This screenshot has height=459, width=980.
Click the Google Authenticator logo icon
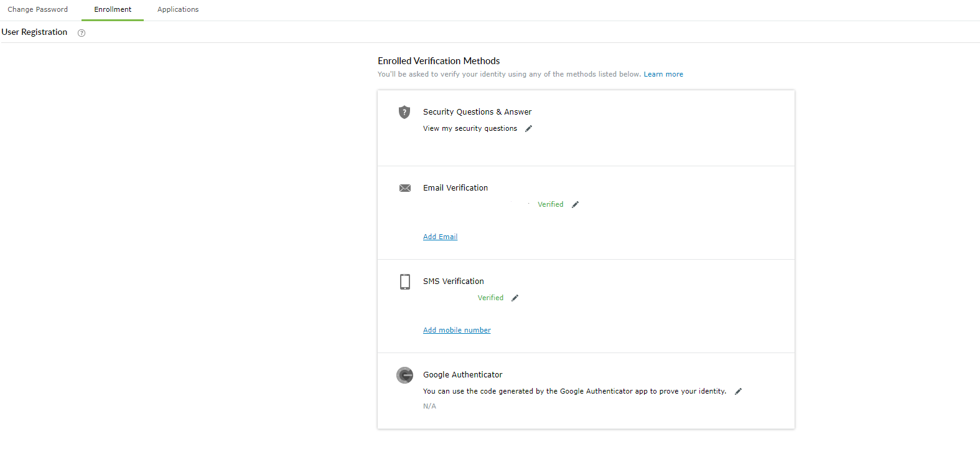(405, 375)
